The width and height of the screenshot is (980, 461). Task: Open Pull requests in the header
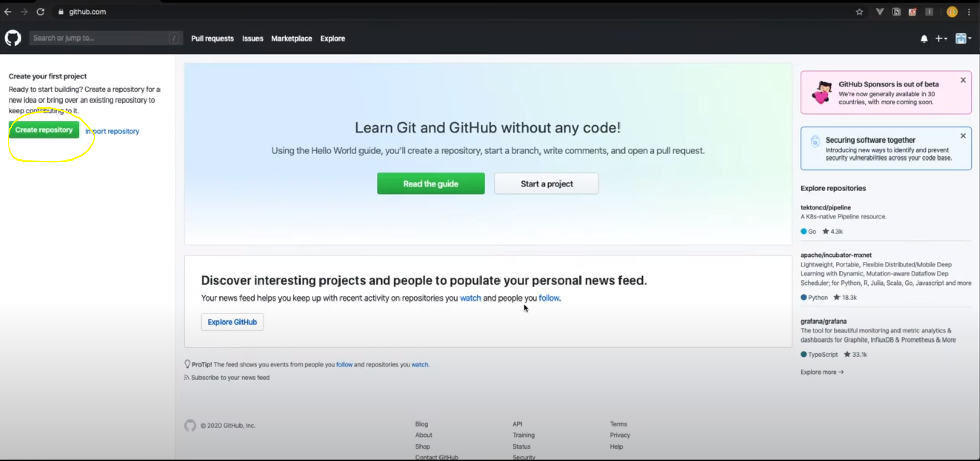pos(212,38)
